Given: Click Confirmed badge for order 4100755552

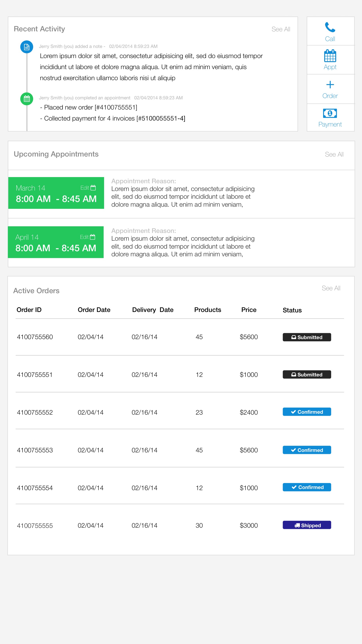Looking at the screenshot, I should click(307, 412).
